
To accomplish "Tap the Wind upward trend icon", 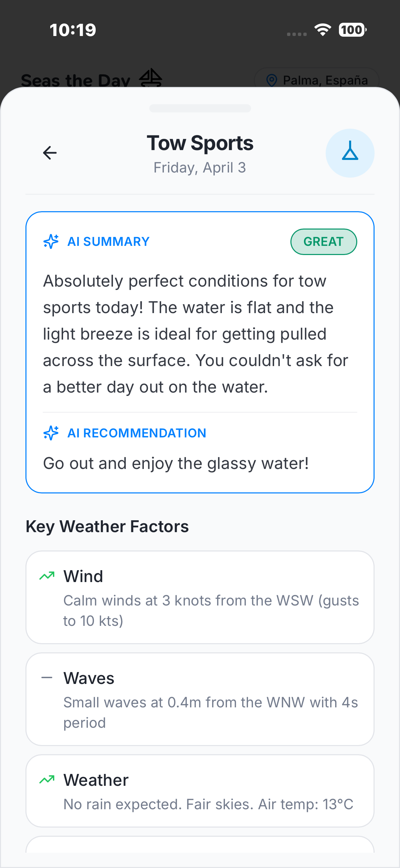I will pos(47,576).
